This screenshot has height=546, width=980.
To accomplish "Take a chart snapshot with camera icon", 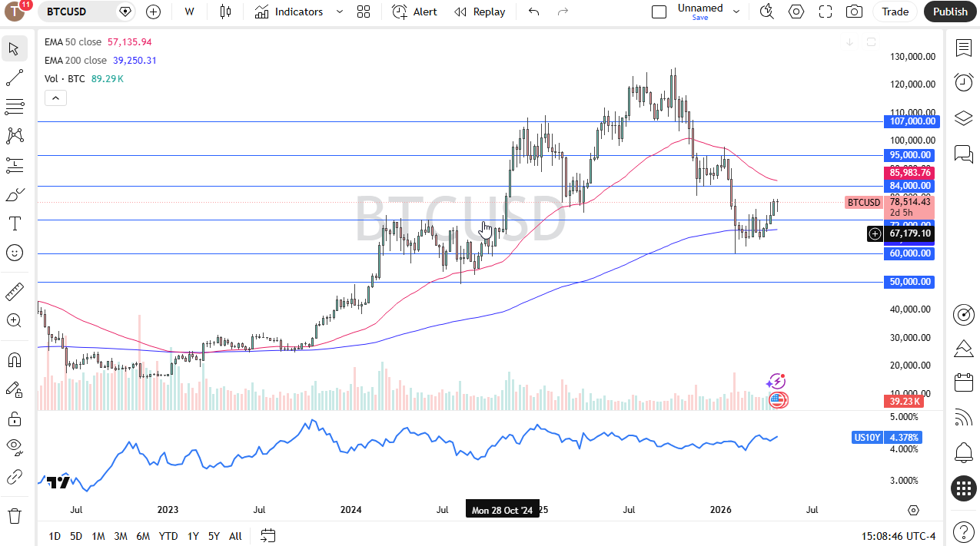I will tap(854, 12).
